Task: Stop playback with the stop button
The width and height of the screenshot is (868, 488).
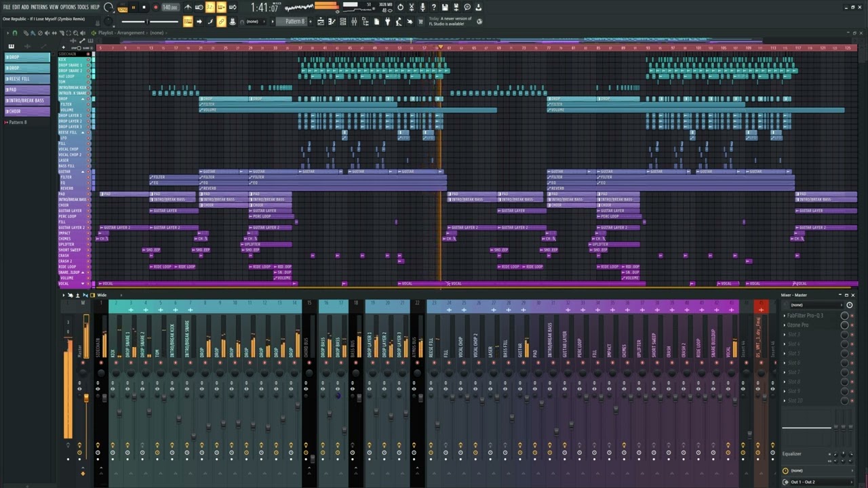Action: [x=144, y=7]
